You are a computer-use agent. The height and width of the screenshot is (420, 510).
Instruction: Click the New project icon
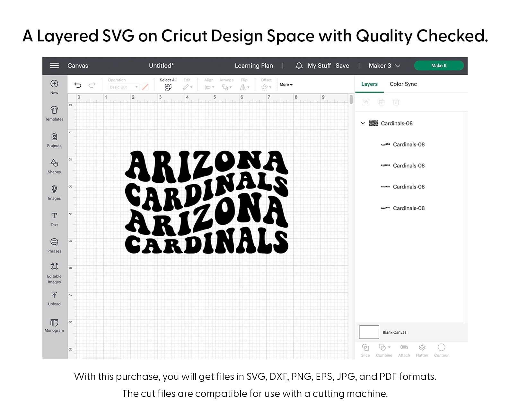[54, 84]
